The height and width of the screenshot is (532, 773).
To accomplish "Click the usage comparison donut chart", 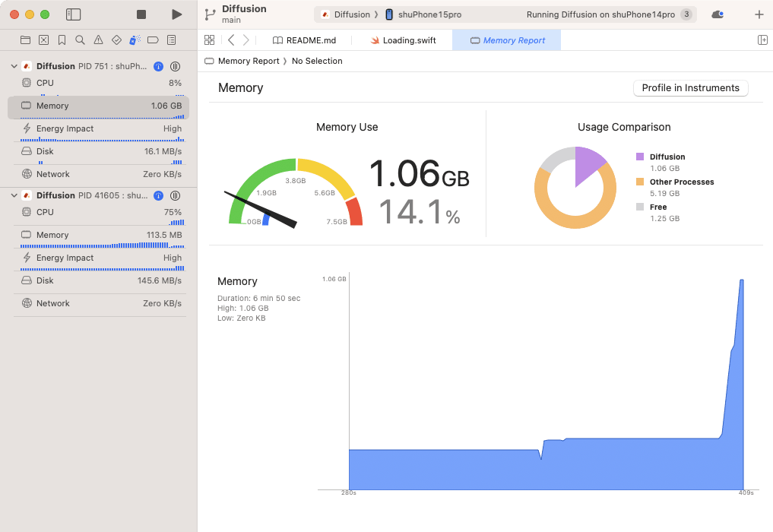I will click(x=575, y=188).
